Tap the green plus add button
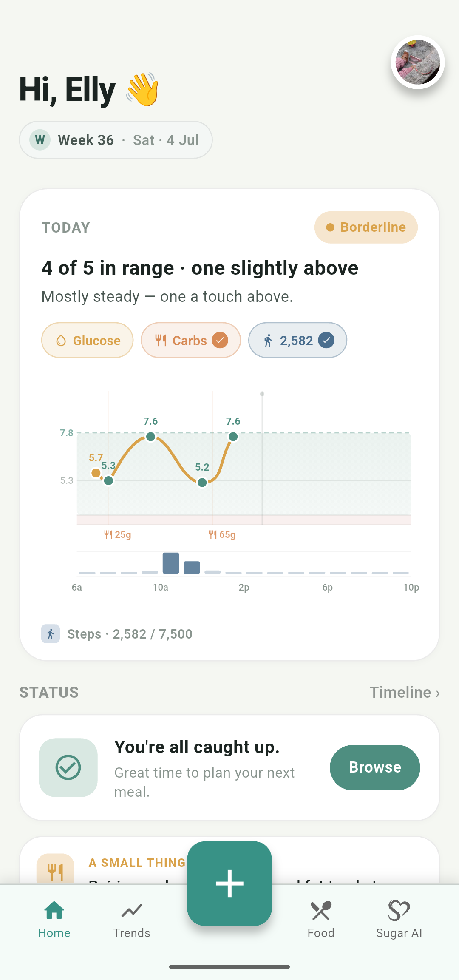The height and width of the screenshot is (980, 459). point(229,883)
